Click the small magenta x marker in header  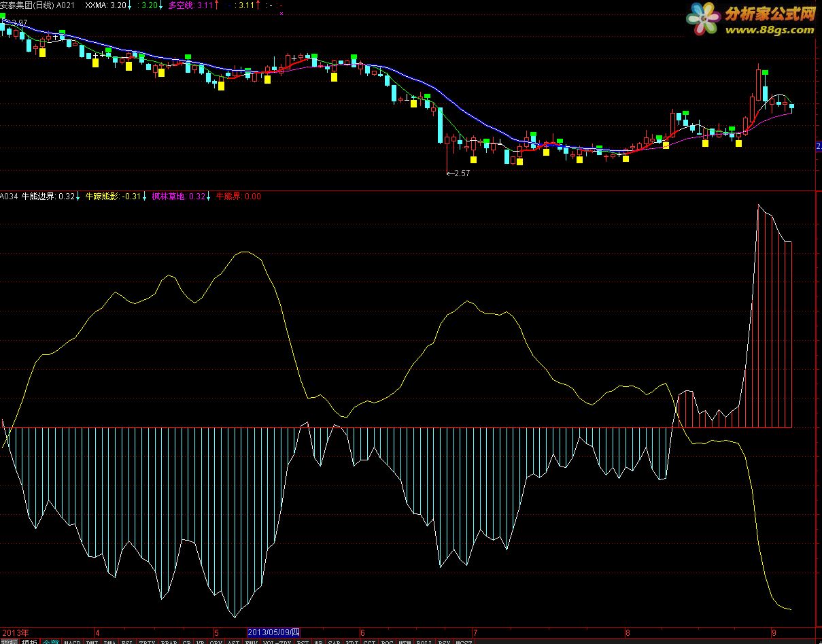(x=281, y=13)
